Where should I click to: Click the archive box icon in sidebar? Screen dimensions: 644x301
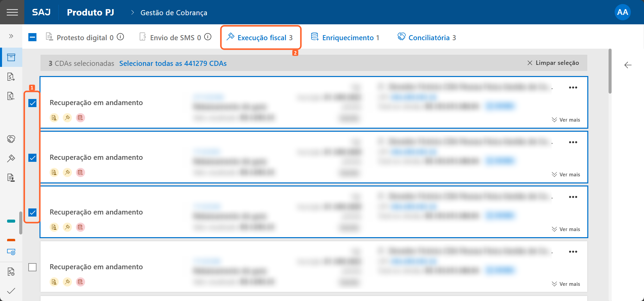point(11,57)
